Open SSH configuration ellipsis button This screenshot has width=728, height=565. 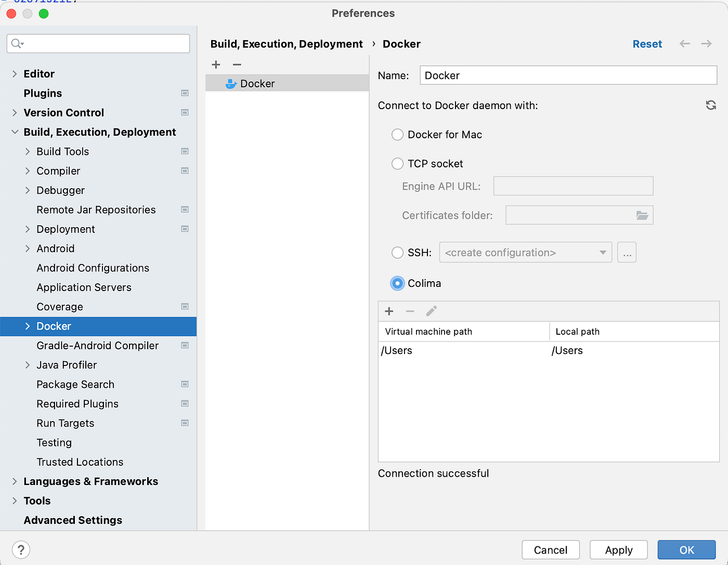tap(627, 253)
